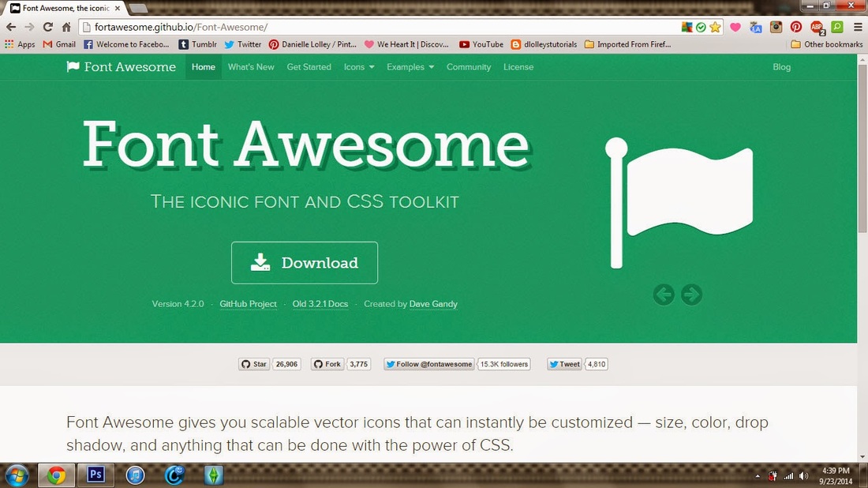Click the Font Awesome flag logo in navbar
This screenshot has width=868, height=488.
pos(73,67)
